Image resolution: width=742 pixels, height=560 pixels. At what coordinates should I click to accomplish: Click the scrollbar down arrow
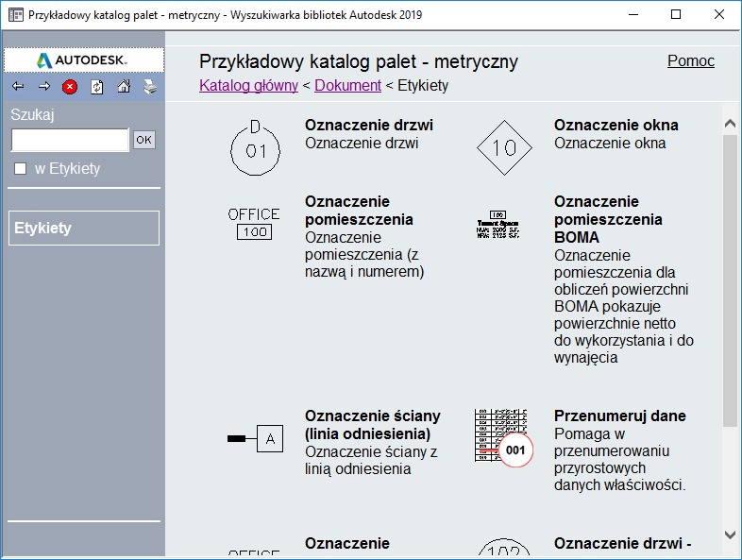click(730, 535)
